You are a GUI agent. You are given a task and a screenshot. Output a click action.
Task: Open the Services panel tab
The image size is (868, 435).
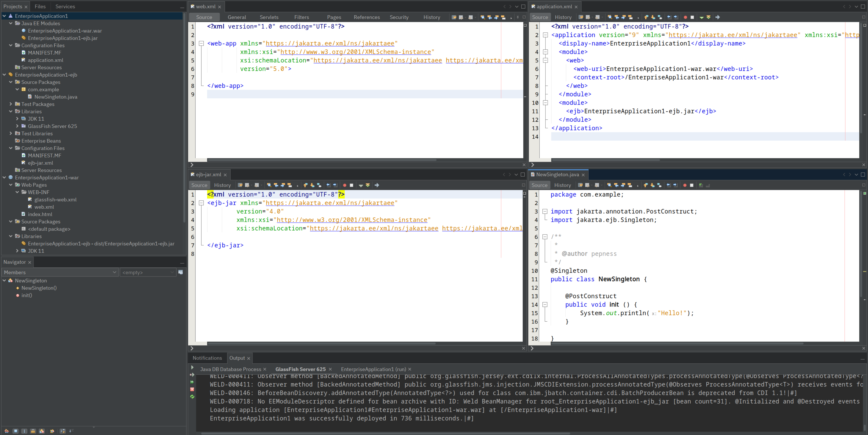(65, 6)
